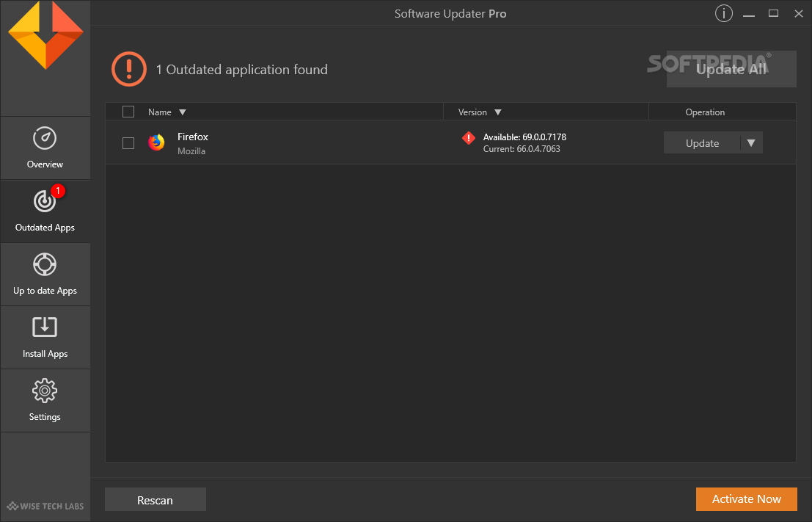812x522 pixels.
Task: Expand the Update button dropdown arrow
Action: coord(751,143)
